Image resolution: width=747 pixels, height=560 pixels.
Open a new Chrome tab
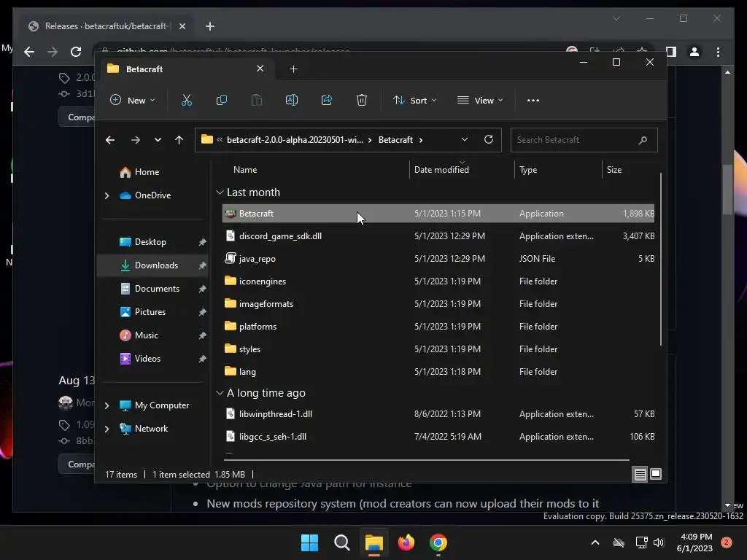[x=210, y=26]
